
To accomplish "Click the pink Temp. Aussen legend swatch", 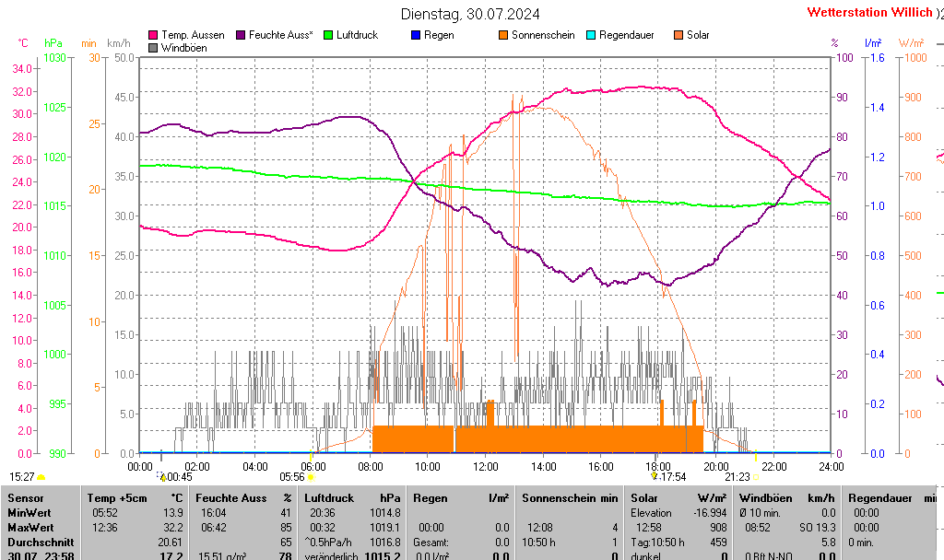I will click(x=153, y=36).
